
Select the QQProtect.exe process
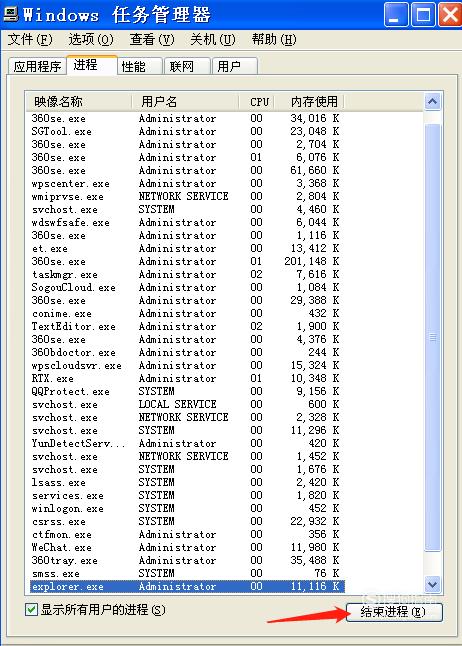(x=187, y=391)
